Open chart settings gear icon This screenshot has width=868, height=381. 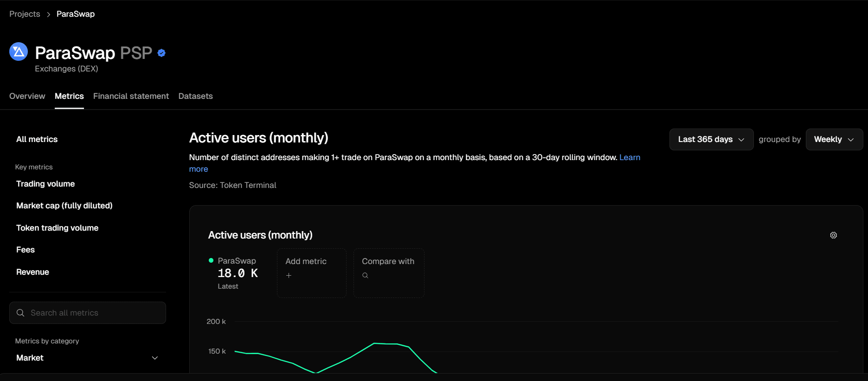tap(833, 235)
